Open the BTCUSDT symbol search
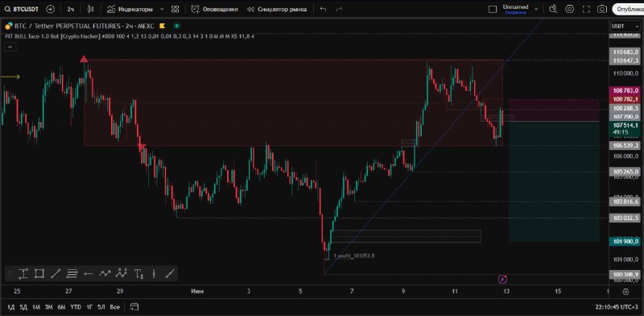This screenshot has width=644, height=316. point(21,9)
